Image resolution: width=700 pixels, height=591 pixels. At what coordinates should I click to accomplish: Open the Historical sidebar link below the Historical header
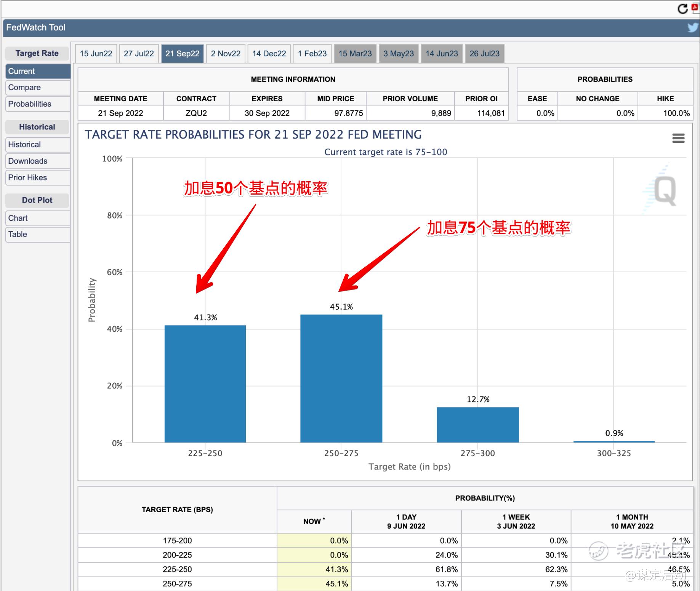tap(38, 145)
